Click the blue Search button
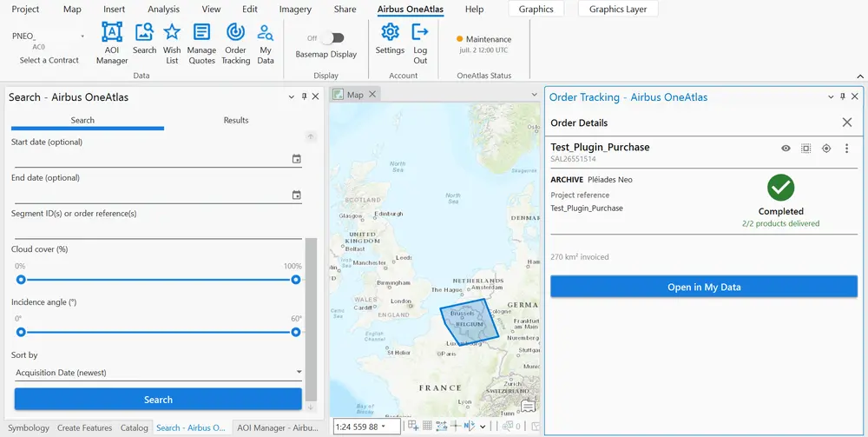Viewport: 868px width, 437px height. [158, 400]
